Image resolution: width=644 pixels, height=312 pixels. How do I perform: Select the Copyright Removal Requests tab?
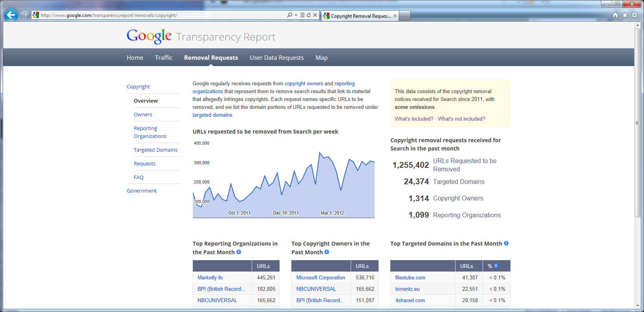click(360, 16)
